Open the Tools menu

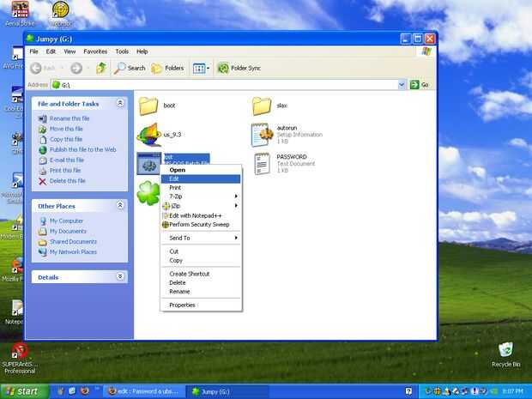pyautogui.click(x=122, y=51)
